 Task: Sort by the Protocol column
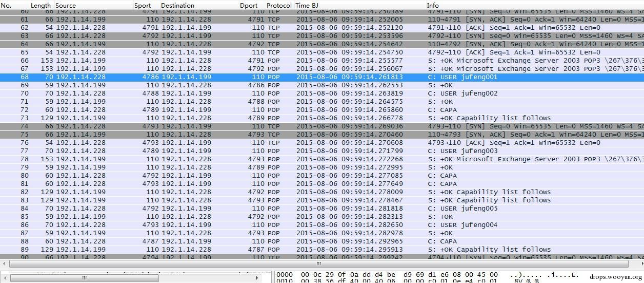click(279, 5)
